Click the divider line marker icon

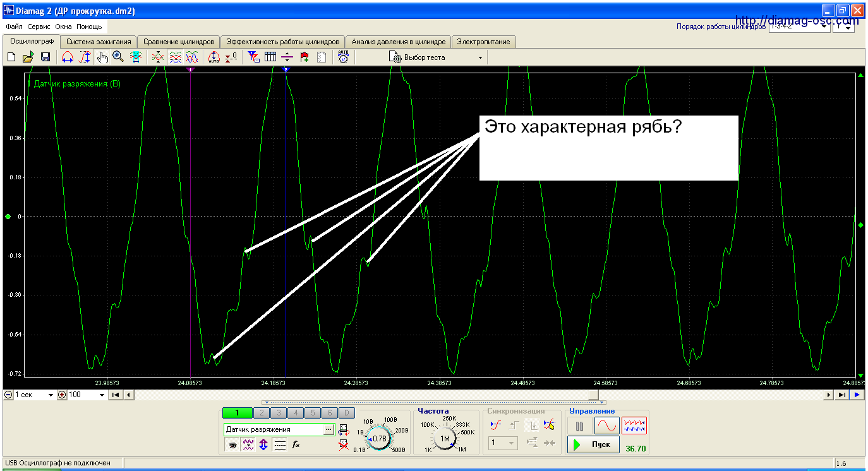pyautogui.click(x=287, y=57)
